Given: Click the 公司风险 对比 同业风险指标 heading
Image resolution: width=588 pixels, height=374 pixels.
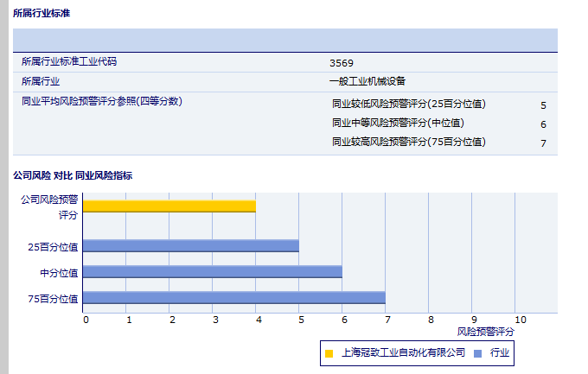Looking at the screenshot, I should (73, 175).
